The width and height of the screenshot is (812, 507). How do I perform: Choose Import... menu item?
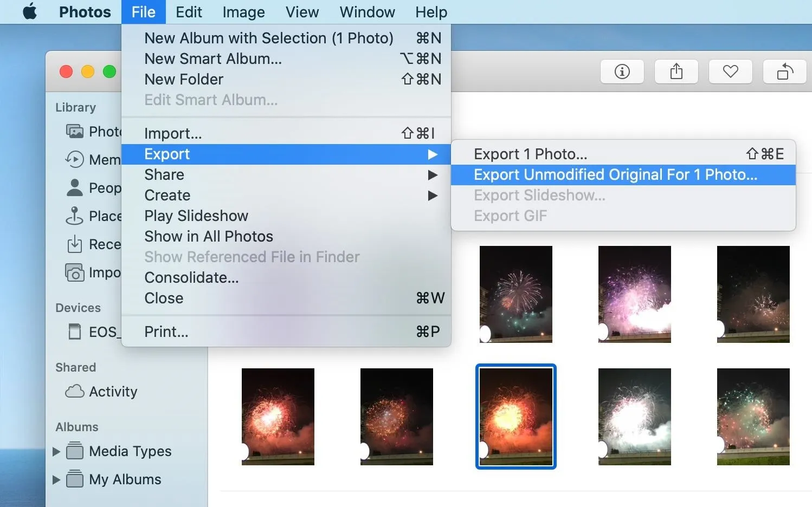tap(286, 133)
